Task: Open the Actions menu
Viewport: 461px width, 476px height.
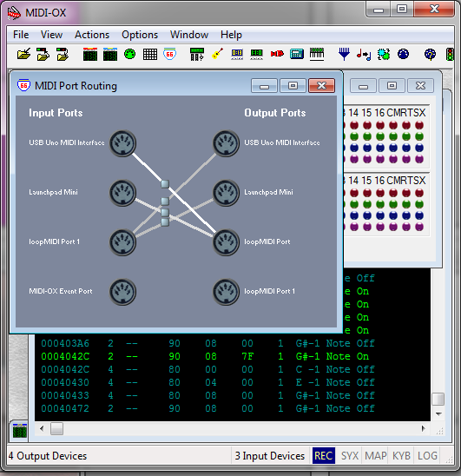Action: pos(92,35)
